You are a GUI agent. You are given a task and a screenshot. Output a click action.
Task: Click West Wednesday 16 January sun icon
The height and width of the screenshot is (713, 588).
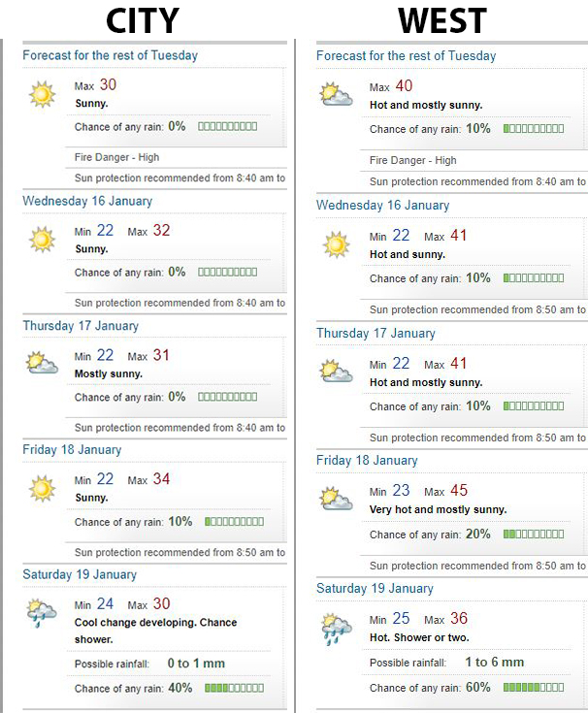337,243
